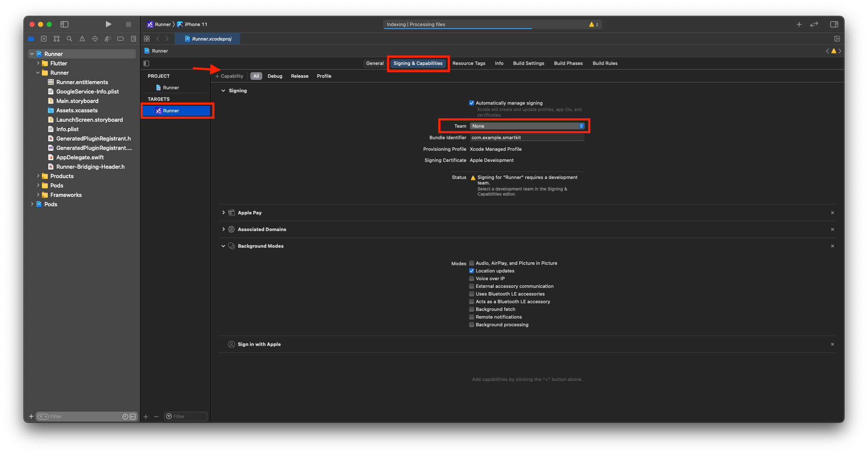Viewport: 868px width, 454px height.
Task: Uncheck Automatically manage signing
Action: tap(472, 103)
